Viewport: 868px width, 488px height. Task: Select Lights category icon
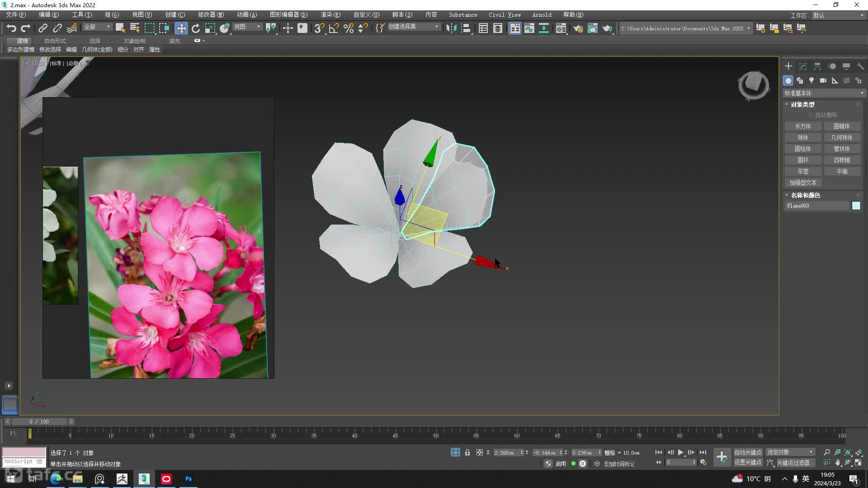pos(811,80)
